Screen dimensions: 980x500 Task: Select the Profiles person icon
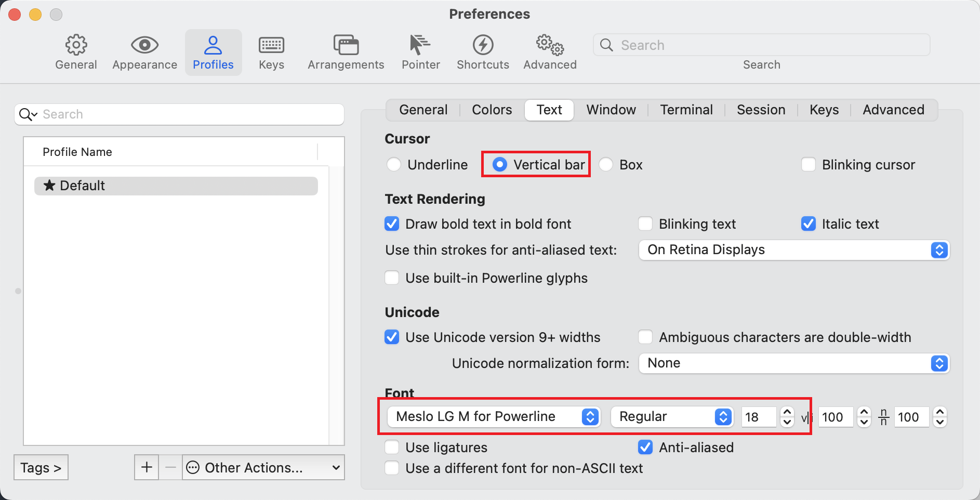click(213, 45)
